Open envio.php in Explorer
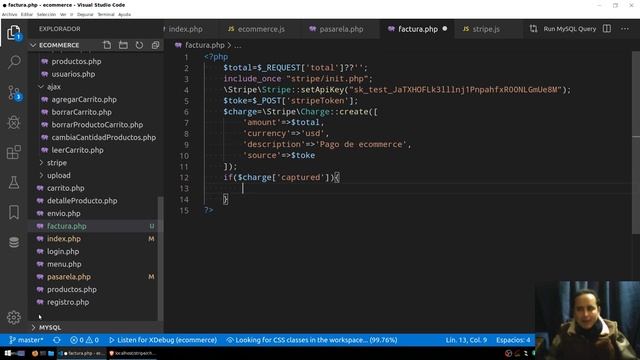Viewport: 640px width, 360px height. [x=63, y=213]
